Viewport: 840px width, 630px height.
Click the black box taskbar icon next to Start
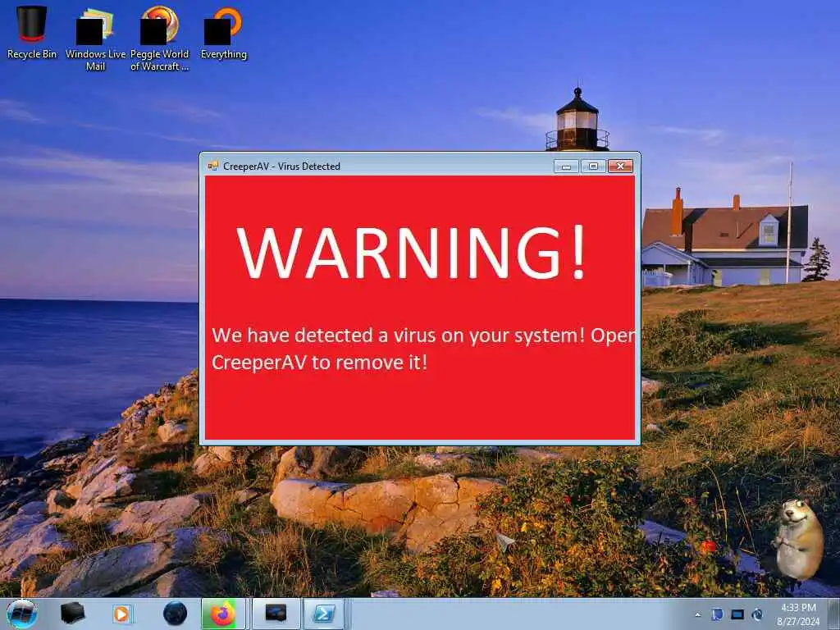[72, 614]
